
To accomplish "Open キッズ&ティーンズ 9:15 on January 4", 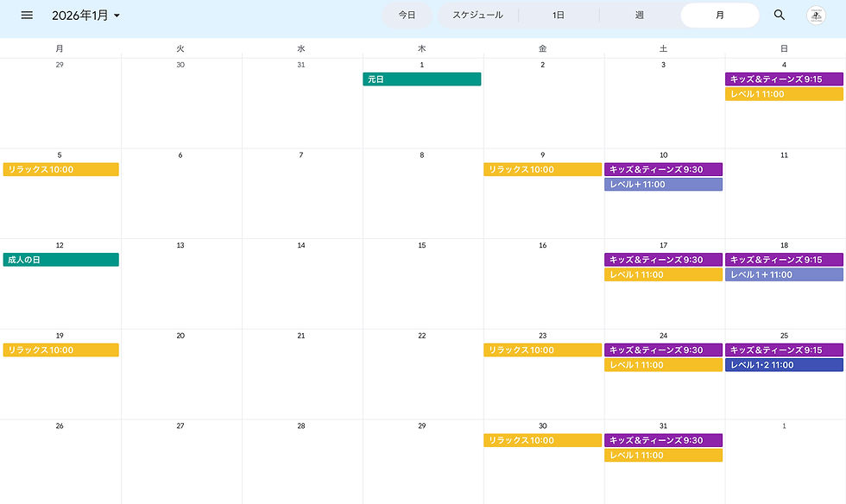I will point(784,79).
